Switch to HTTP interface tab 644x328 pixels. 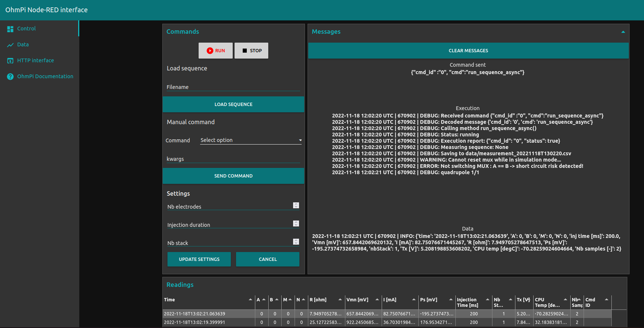(35, 60)
